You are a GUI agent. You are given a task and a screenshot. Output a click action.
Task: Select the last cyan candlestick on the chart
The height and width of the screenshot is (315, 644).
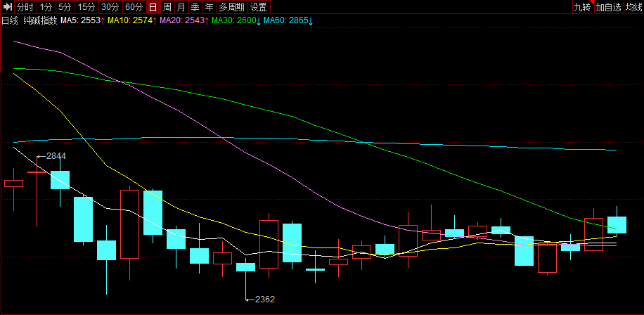pyautogui.click(x=617, y=224)
